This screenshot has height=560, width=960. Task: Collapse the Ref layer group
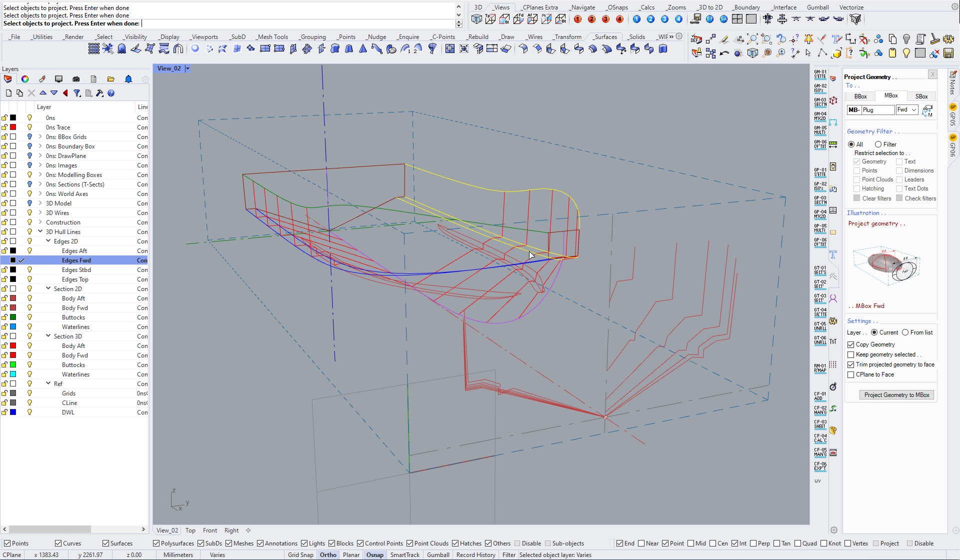(x=48, y=384)
